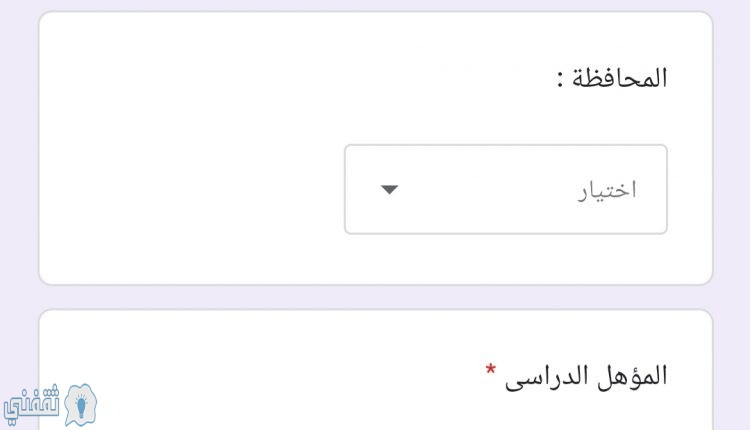Click white space left of the red asterisk
Image resolution: width=750 pixels, height=430 pixels.
click(287, 373)
